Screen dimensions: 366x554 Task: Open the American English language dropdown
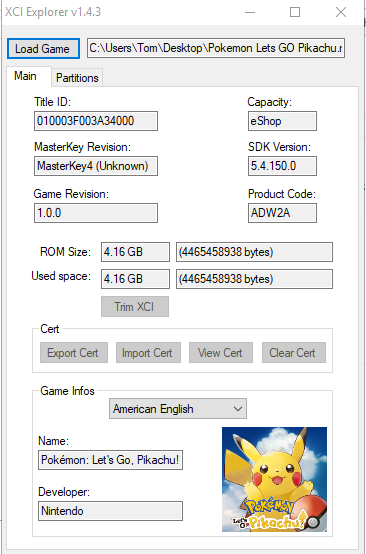(178, 409)
